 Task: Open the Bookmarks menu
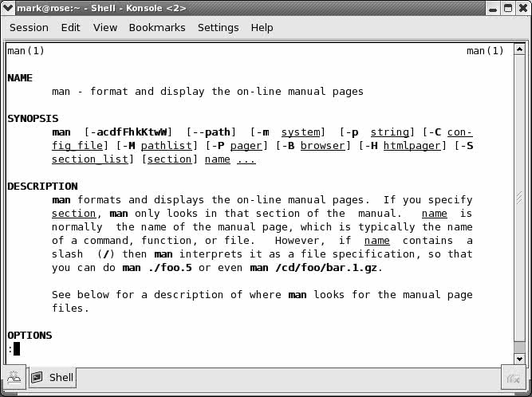(x=157, y=27)
